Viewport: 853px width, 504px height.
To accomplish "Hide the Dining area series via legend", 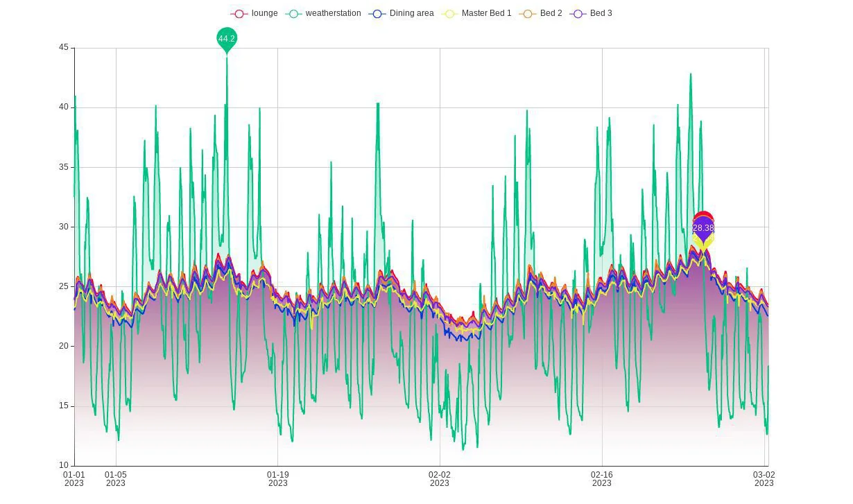I will [x=402, y=13].
